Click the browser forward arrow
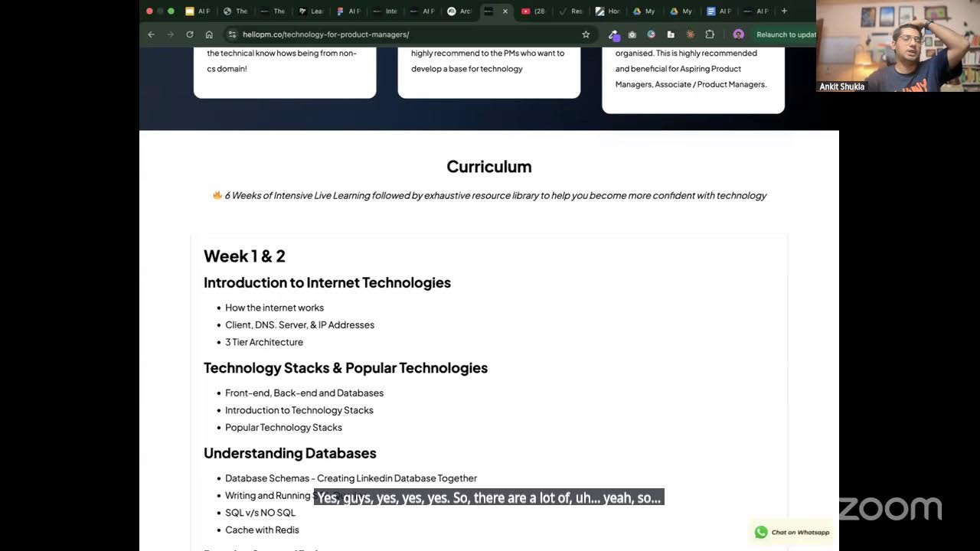 pyautogui.click(x=170, y=34)
